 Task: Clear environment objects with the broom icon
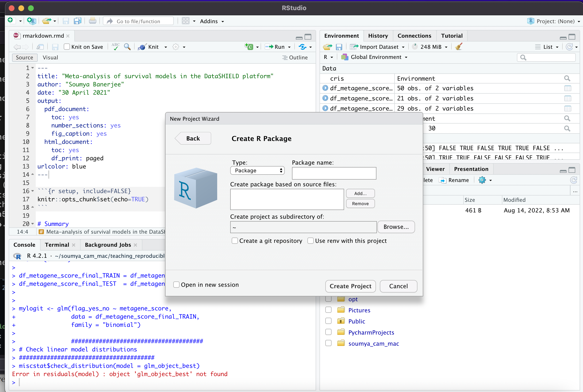[x=458, y=47]
